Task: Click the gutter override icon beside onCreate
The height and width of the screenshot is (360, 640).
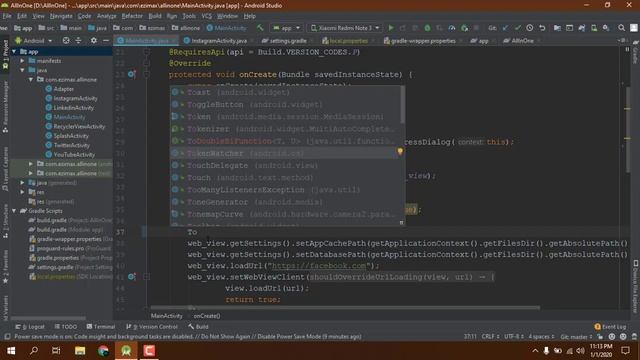Action: 131,74
